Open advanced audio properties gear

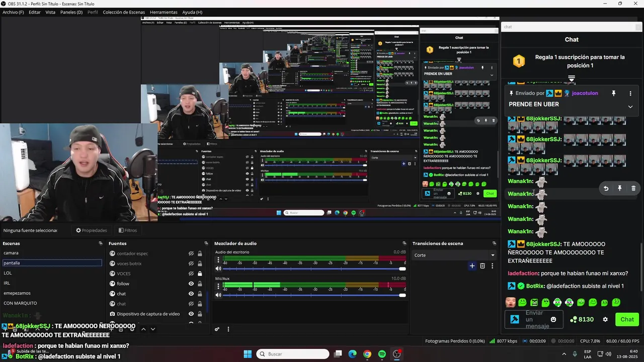[x=217, y=329]
